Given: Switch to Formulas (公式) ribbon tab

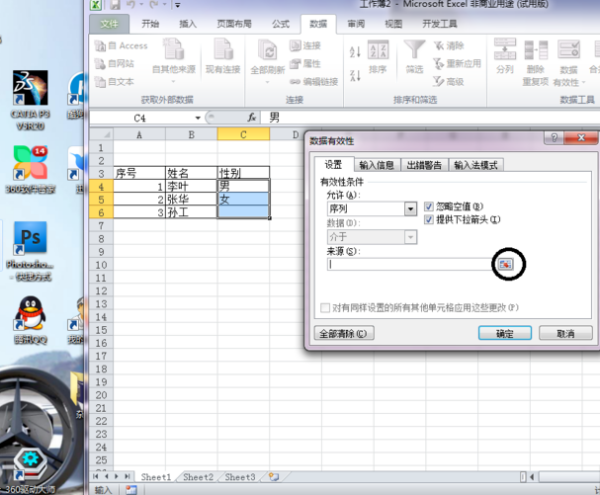Looking at the screenshot, I should click(x=280, y=24).
